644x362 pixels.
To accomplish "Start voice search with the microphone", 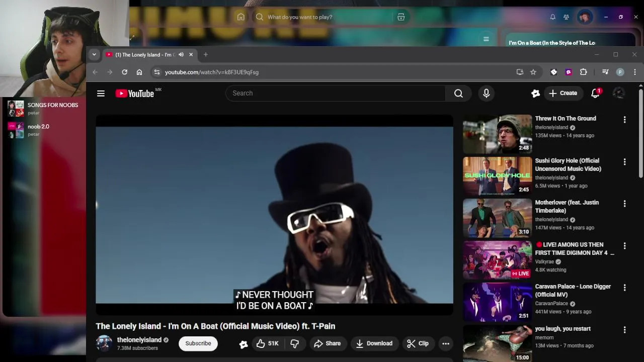I will click(486, 93).
